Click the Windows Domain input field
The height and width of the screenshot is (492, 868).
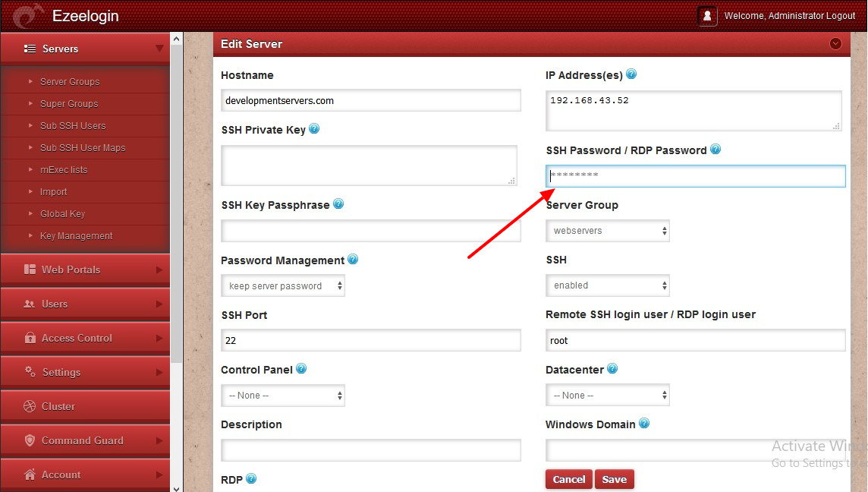[x=695, y=450]
